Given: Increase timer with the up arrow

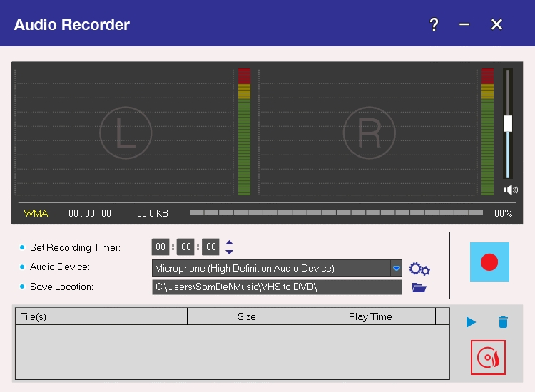Looking at the screenshot, I should (x=229, y=243).
